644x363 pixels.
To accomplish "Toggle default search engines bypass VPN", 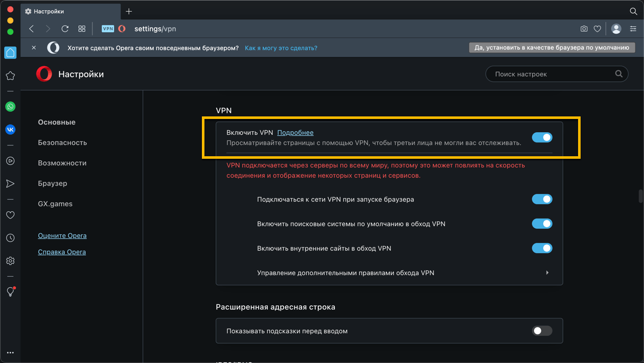I will [x=542, y=224].
